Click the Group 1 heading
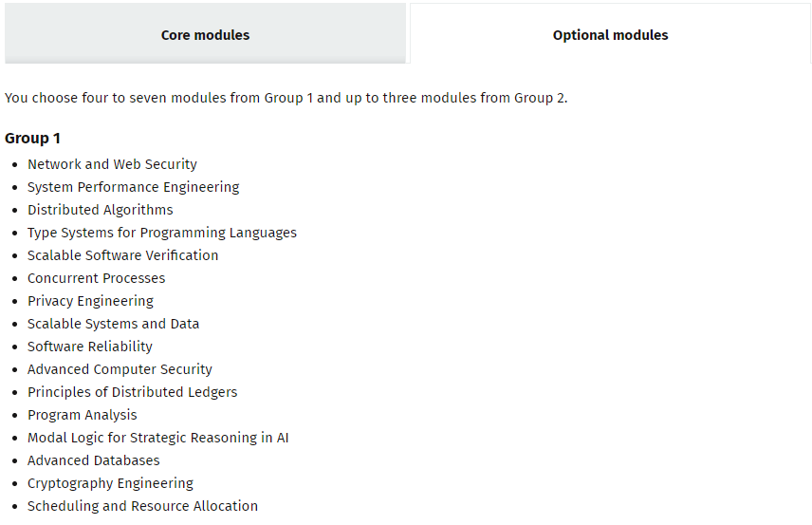Screen dimensions: 812x525 tap(33, 139)
